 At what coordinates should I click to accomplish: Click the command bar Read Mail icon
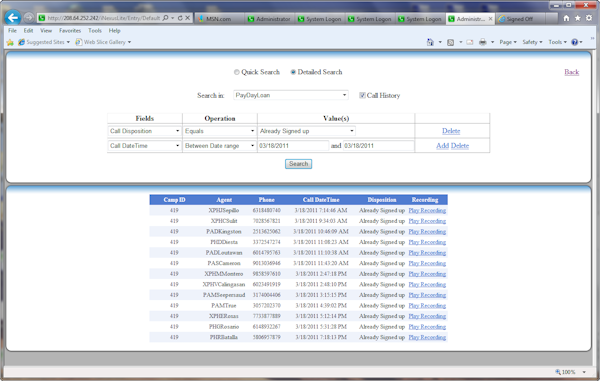coord(470,42)
